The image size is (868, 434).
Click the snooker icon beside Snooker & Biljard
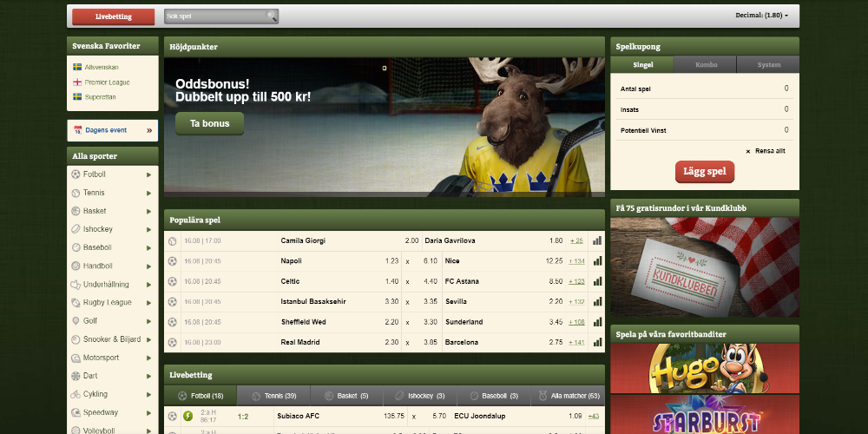tap(76, 339)
